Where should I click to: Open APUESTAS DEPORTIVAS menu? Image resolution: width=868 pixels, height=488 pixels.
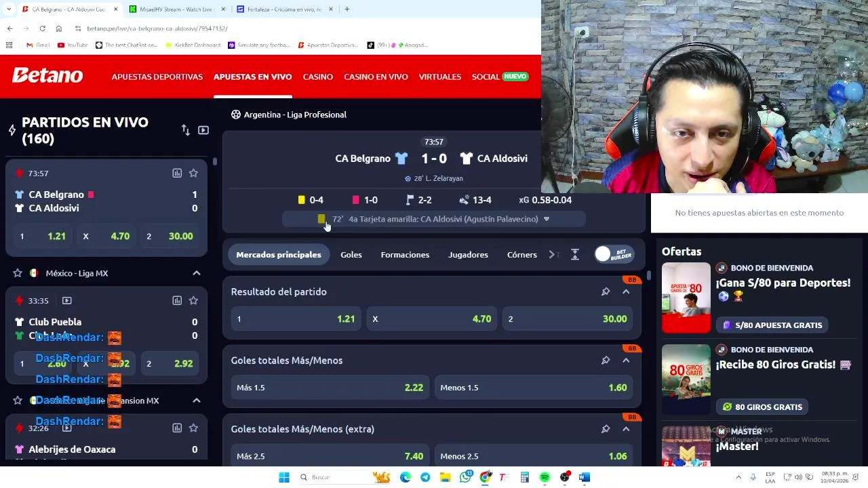157,77
